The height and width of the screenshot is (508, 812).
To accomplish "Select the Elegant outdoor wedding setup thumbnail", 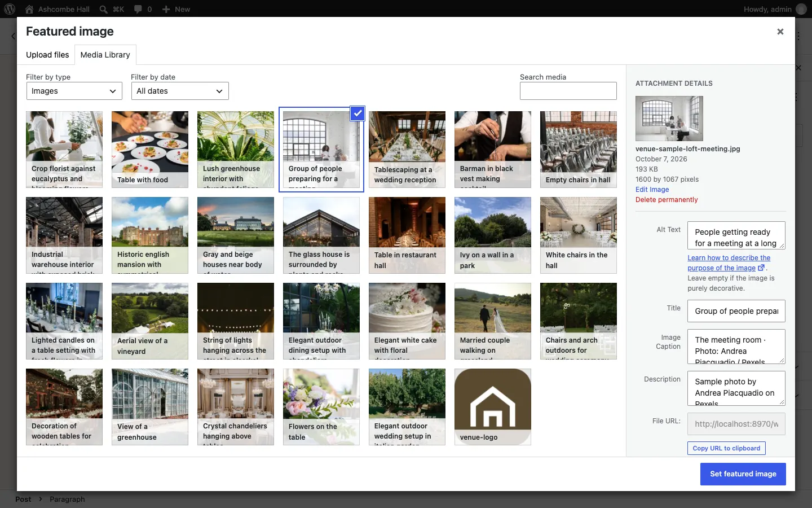I will (x=407, y=407).
